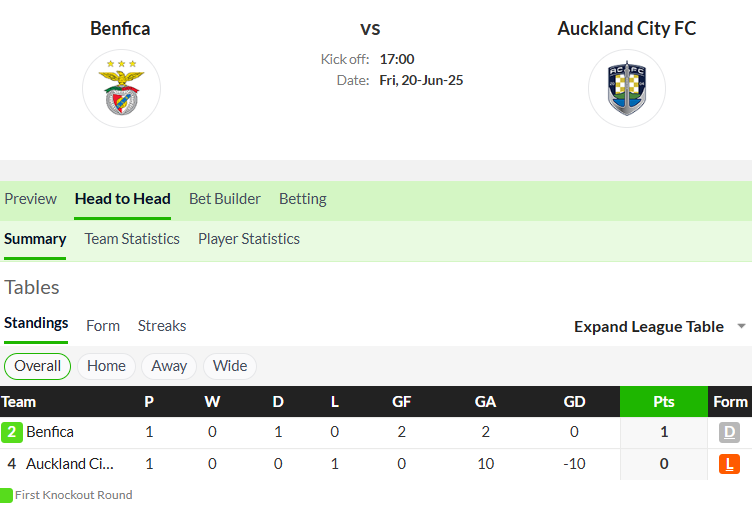
Task: Select the Wide table view filter
Action: 230,366
